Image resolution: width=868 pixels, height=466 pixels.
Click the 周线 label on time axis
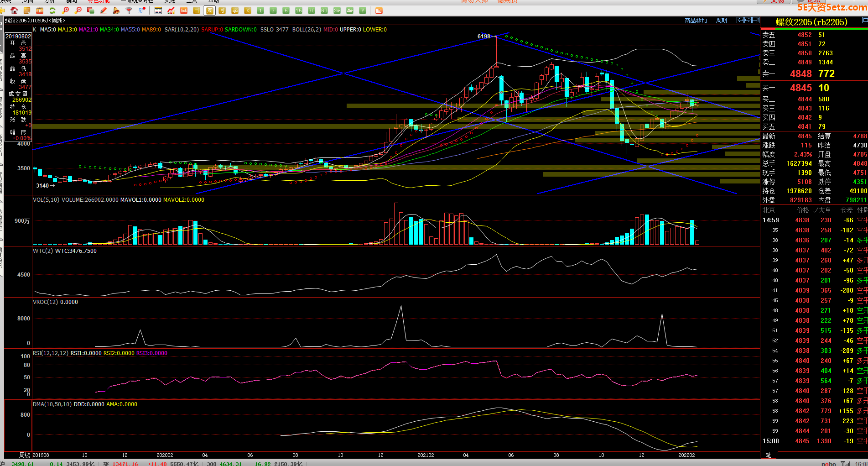[x=25, y=455]
